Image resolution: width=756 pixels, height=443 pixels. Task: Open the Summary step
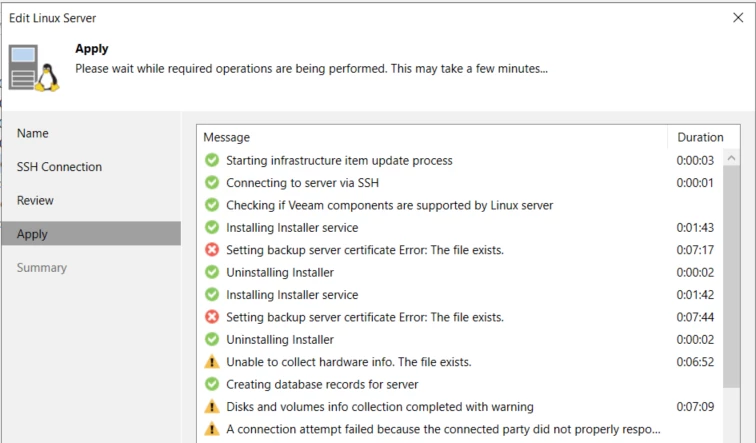[41, 268]
